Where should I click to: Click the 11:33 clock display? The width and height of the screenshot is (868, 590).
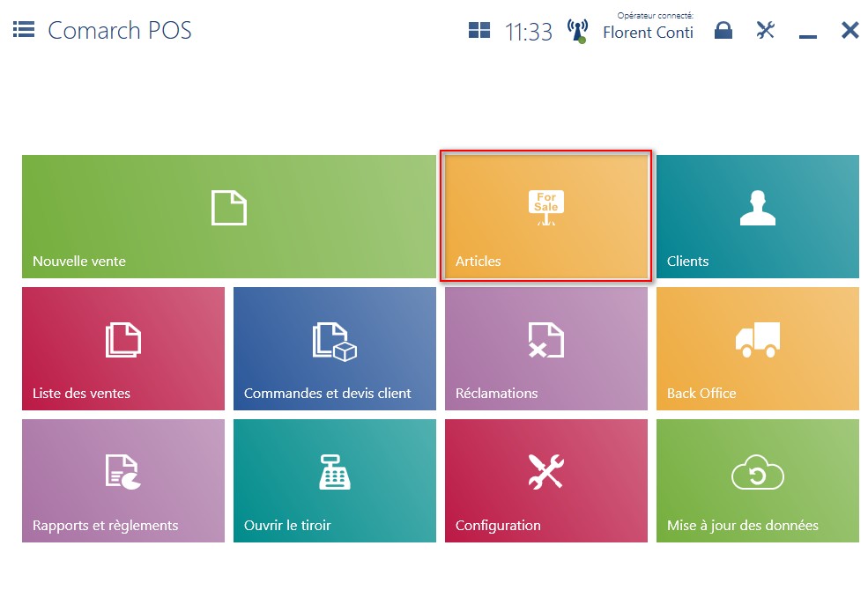[528, 32]
